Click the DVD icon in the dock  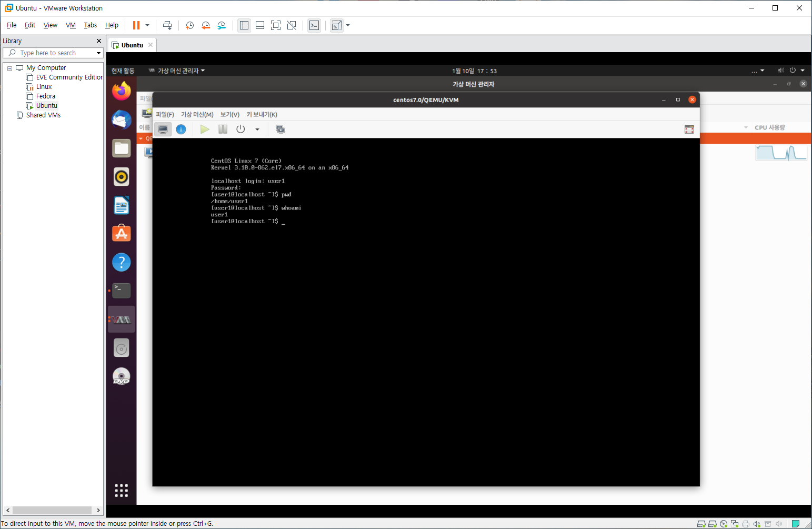[122, 376]
